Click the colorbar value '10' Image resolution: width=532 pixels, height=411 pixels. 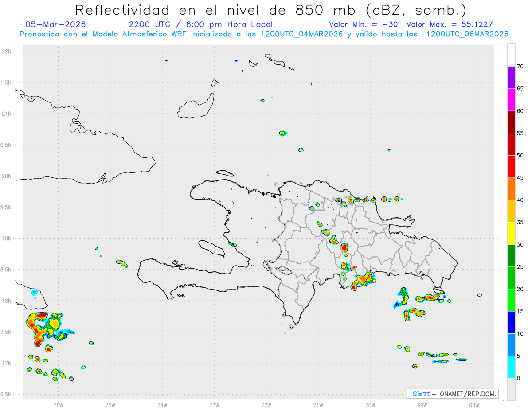pos(520,334)
